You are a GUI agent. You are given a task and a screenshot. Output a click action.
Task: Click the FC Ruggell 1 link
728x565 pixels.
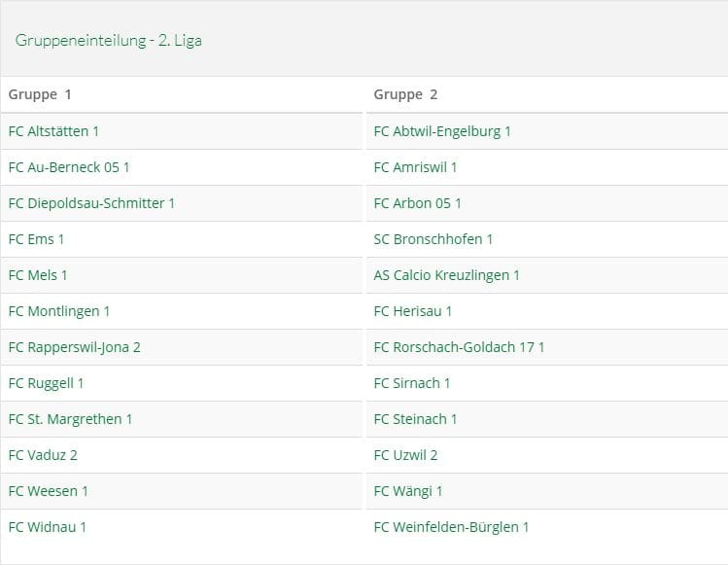[x=46, y=383]
